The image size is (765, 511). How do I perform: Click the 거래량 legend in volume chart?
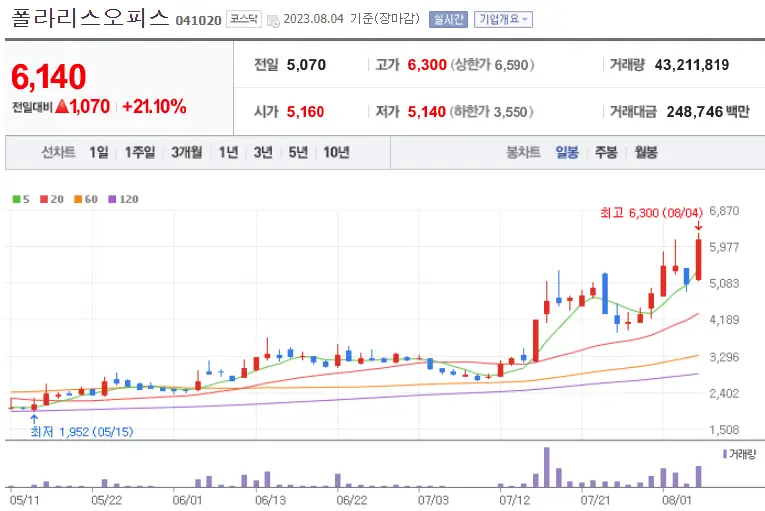click(x=739, y=454)
